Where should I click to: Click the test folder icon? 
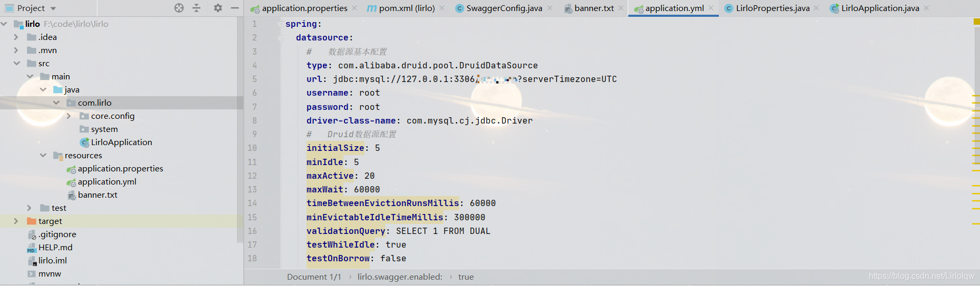click(x=45, y=208)
